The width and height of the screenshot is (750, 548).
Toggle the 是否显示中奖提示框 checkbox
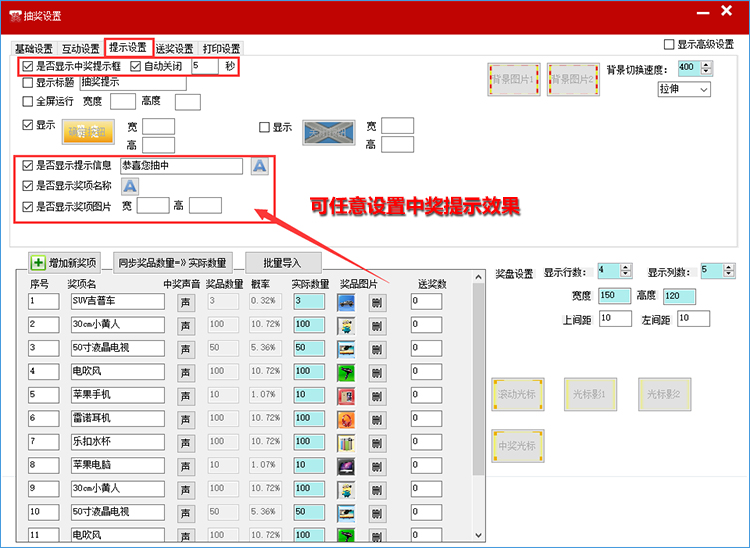click(x=28, y=66)
